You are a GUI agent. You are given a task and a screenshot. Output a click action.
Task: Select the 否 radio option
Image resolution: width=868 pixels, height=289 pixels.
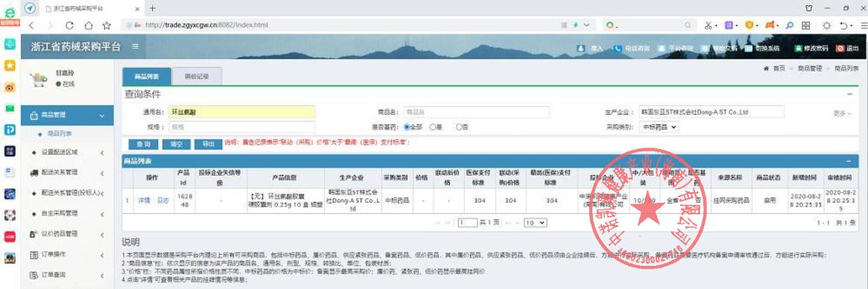click(459, 127)
